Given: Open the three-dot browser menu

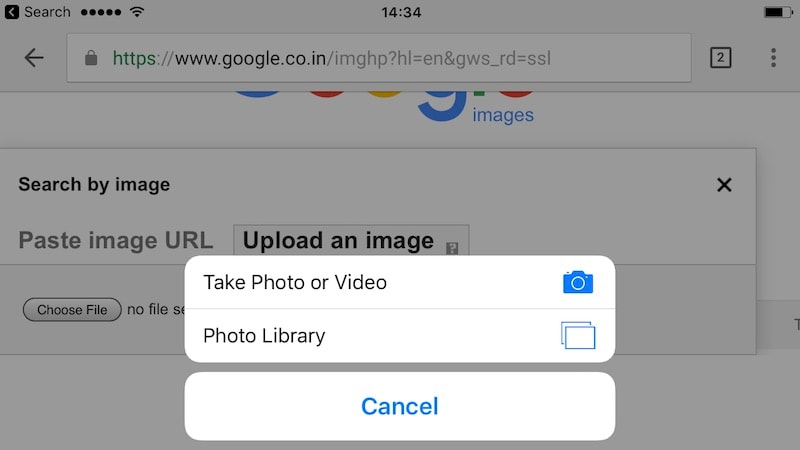Looking at the screenshot, I should point(773,58).
